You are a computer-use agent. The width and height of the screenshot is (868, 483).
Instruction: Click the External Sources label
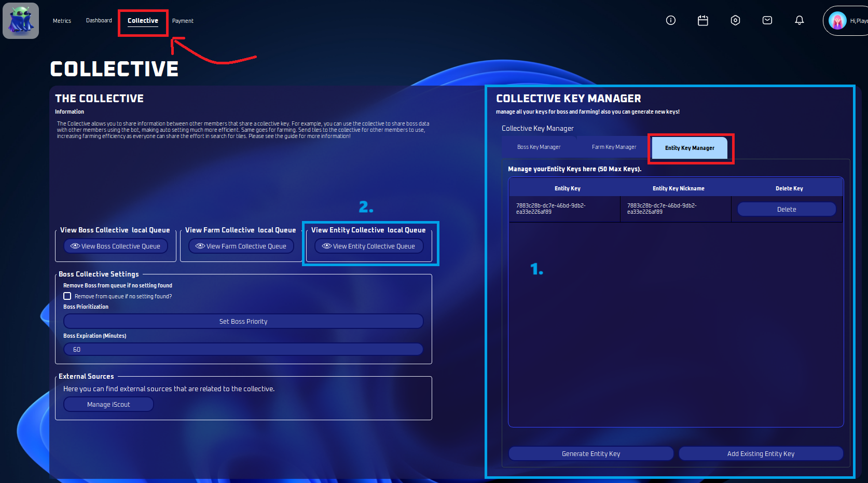pyautogui.click(x=86, y=376)
